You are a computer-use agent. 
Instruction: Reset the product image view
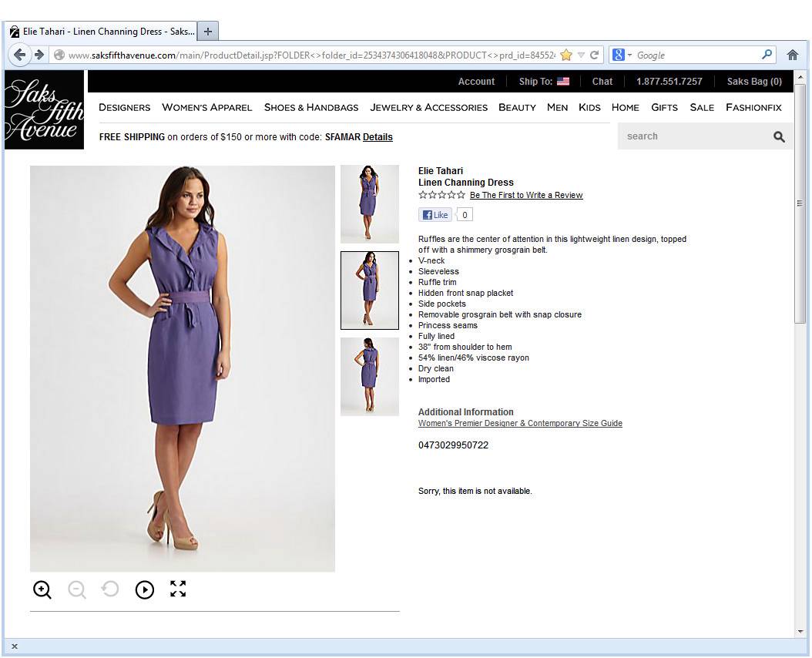(110, 589)
